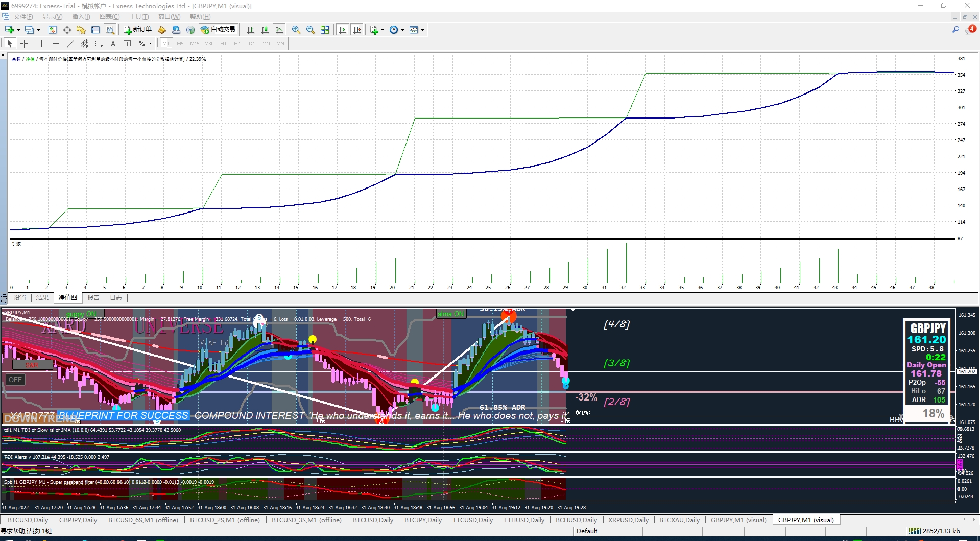Pick the trendline drawing tool
This screenshot has width=980, height=541.
70,44
